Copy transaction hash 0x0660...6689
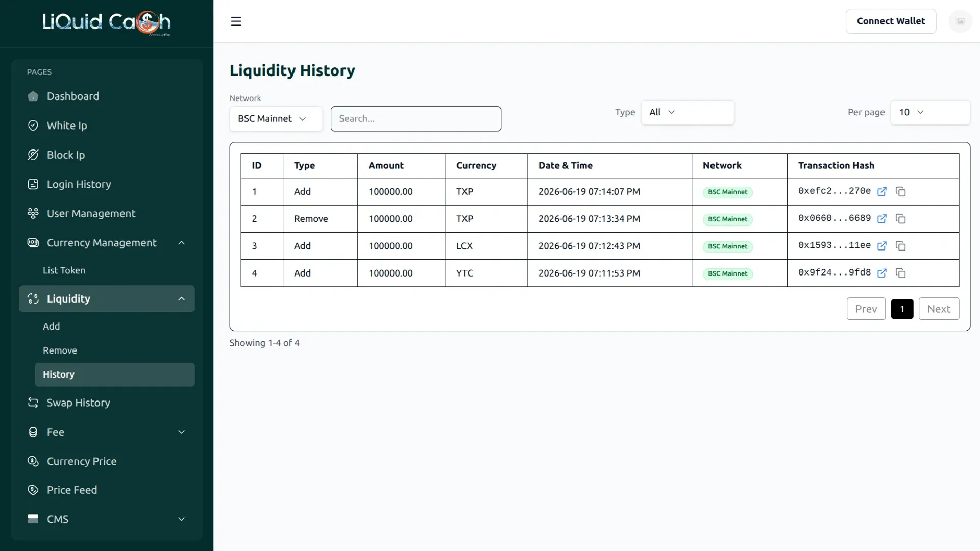 click(x=901, y=219)
